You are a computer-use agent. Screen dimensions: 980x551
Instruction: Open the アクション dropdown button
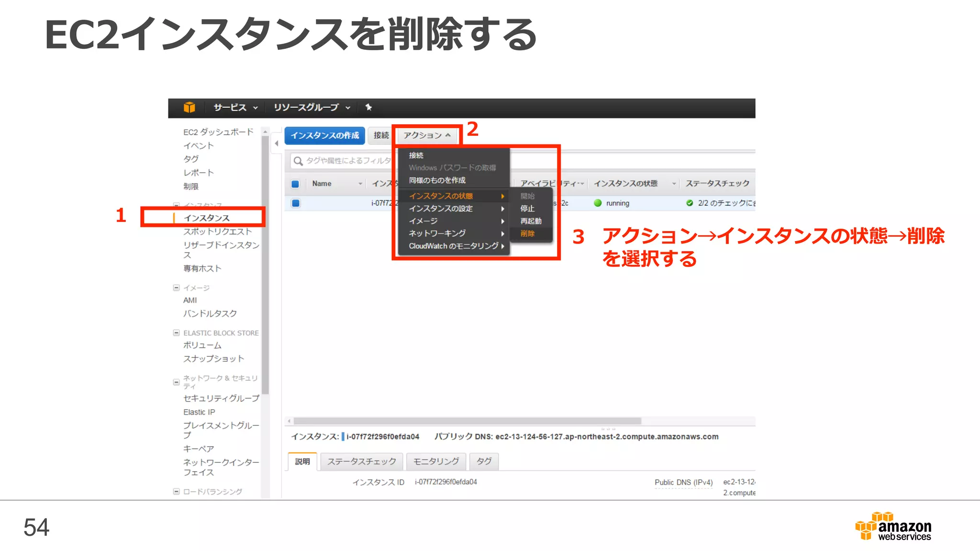pyautogui.click(x=427, y=135)
